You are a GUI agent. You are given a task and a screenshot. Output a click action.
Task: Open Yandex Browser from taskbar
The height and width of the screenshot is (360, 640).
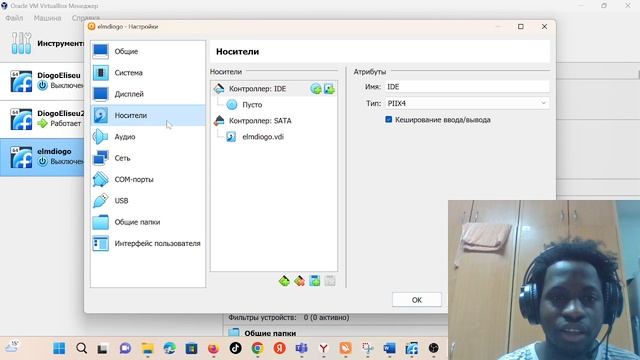323,348
